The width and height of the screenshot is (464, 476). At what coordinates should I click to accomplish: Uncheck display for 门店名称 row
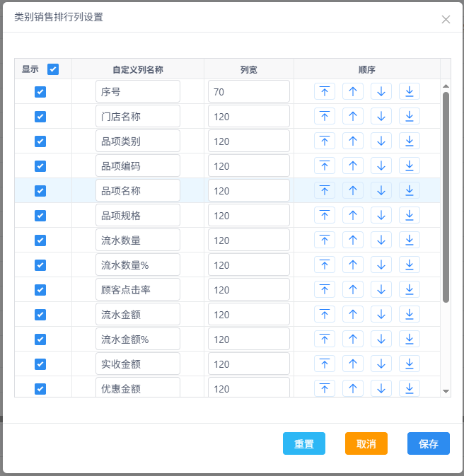click(x=40, y=117)
